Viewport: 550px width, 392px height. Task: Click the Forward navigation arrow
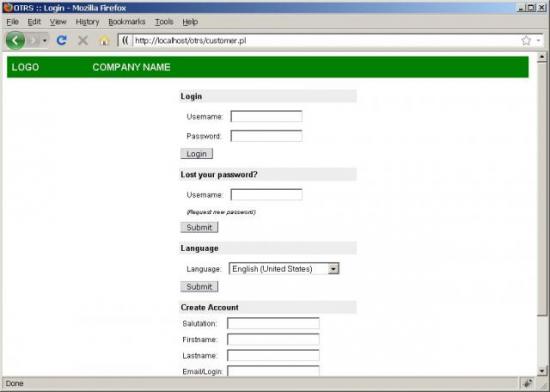click(x=34, y=41)
